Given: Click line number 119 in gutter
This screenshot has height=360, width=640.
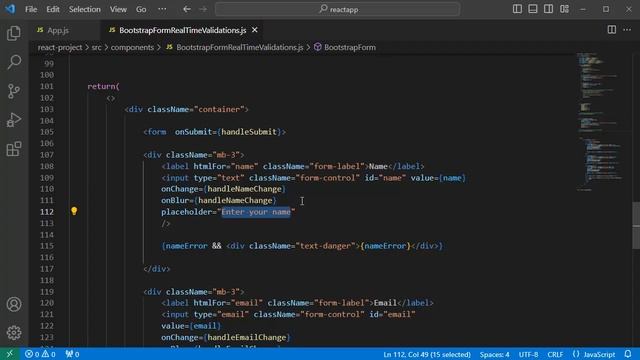Looking at the screenshot, I should (47, 291).
